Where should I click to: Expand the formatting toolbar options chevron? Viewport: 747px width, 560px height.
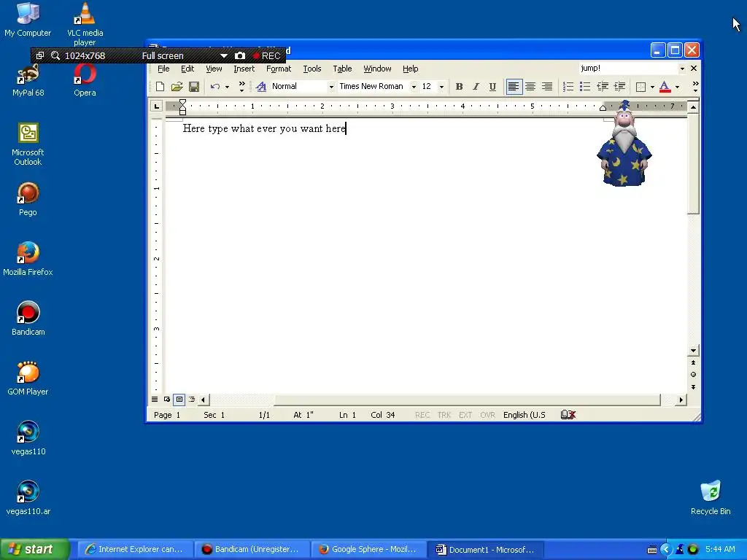point(695,87)
